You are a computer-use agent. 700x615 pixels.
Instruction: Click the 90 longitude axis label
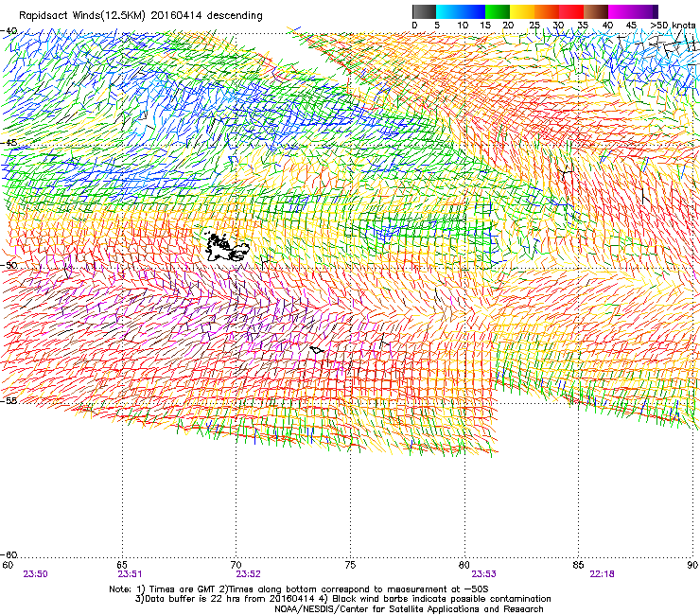[692, 565]
